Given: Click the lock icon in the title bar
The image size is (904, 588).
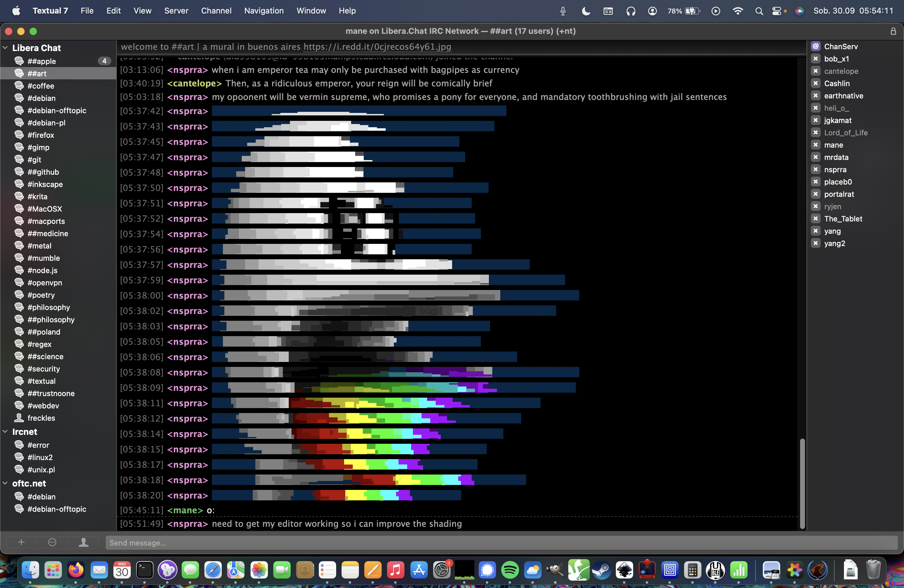Looking at the screenshot, I should coord(893,31).
